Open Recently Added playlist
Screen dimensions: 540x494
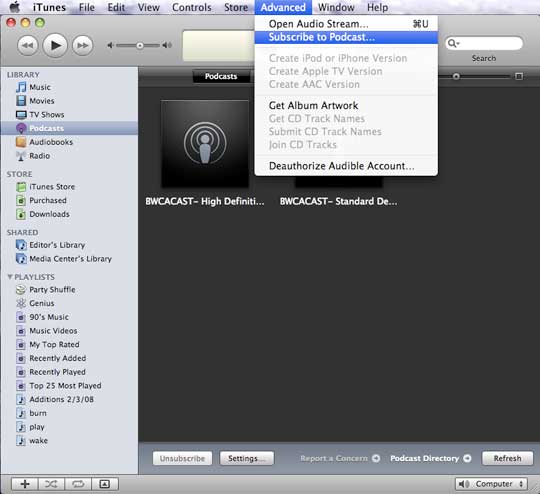coord(58,358)
